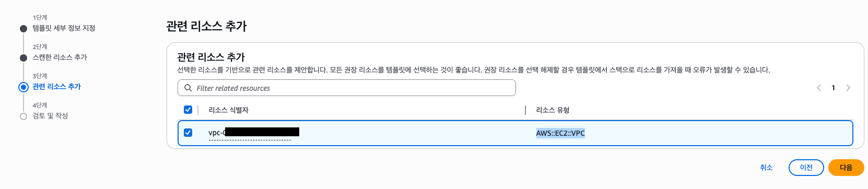Click the 취소 cancel link
This screenshot has height=189, width=868.
pos(766,168)
